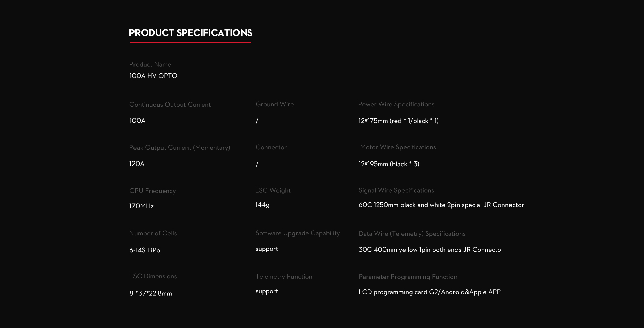
Task: Click the Software Upgrade Capability label
Action: pyautogui.click(x=298, y=233)
